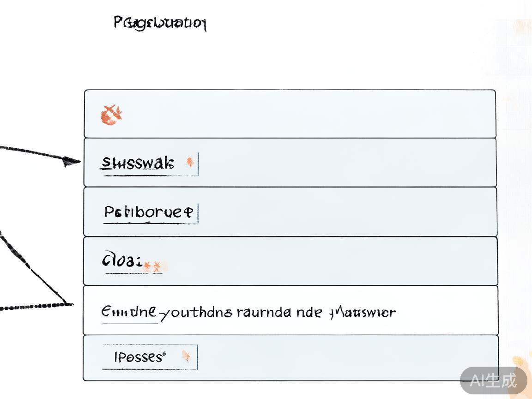Image resolution: width=532 pixels, height=399 pixels.
Task: Click the blank area right of Pstiborue field
Action: [x=346, y=212]
